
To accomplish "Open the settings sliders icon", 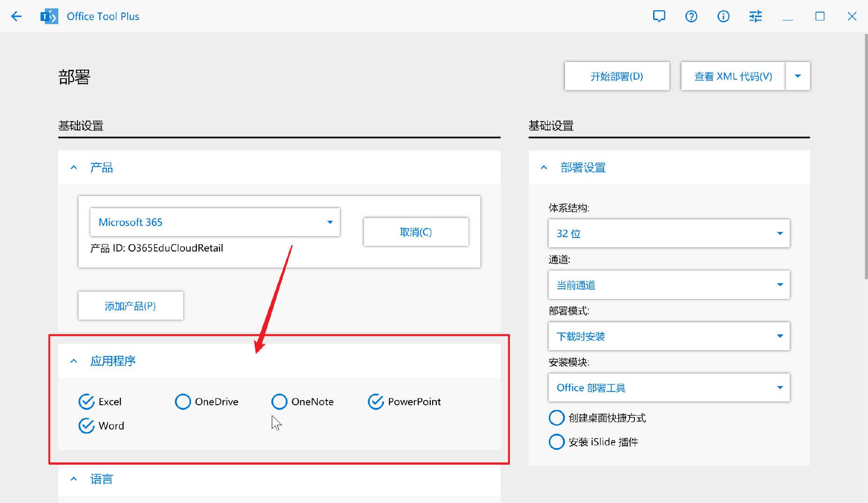I will (755, 16).
